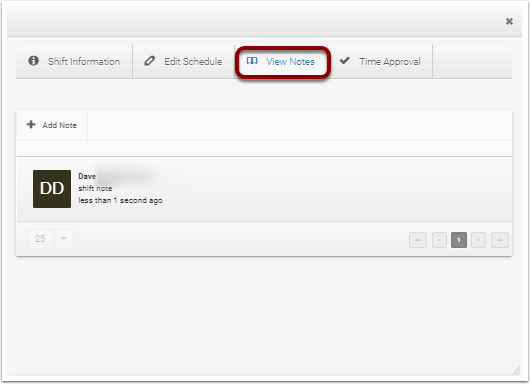The height and width of the screenshot is (384, 530).
Task: Click the author name Dave
Action: (87, 176)
